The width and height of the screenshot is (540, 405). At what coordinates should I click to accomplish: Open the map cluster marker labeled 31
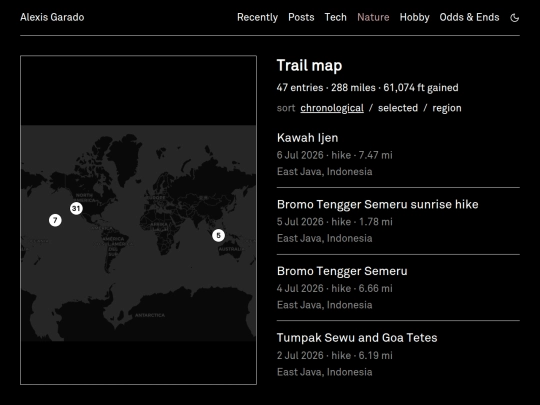(76, 208)
